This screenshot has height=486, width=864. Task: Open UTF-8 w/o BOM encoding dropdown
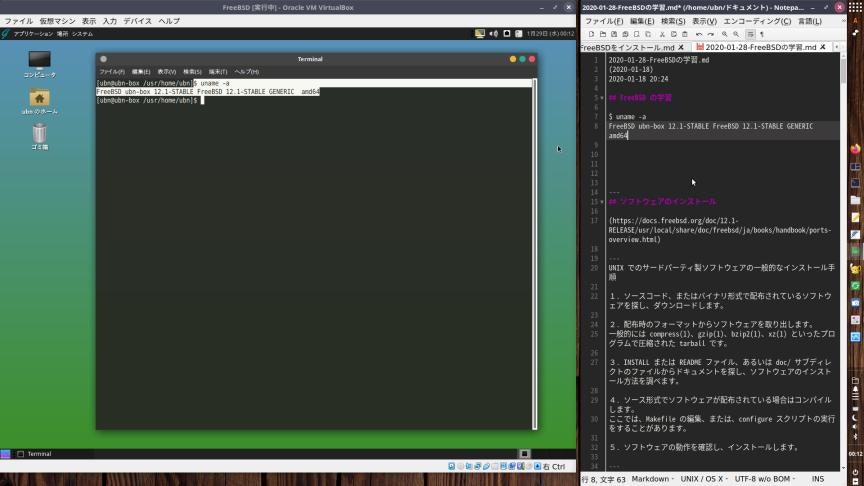pos(765,479)
